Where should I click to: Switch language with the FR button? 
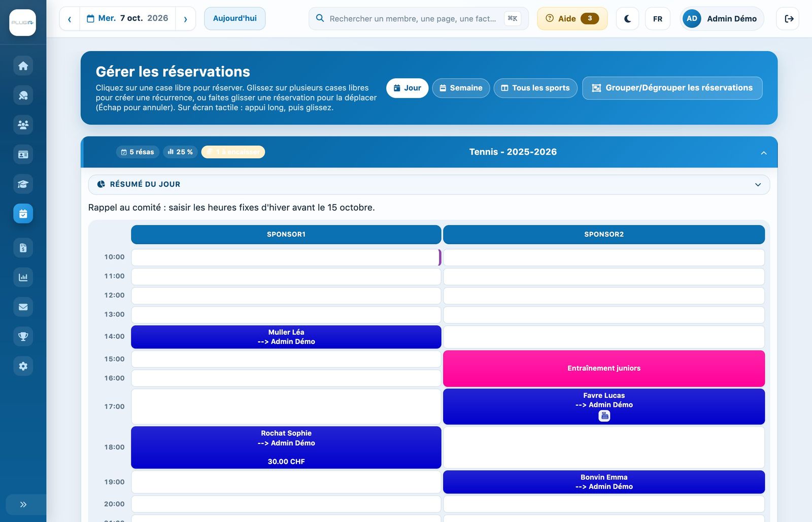click(x=658, y=19)
